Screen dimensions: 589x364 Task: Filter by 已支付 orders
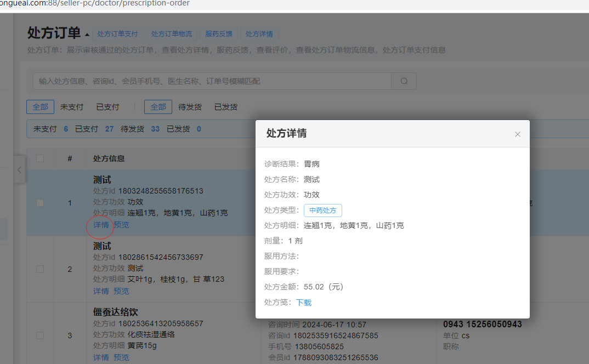coord(107,107)
